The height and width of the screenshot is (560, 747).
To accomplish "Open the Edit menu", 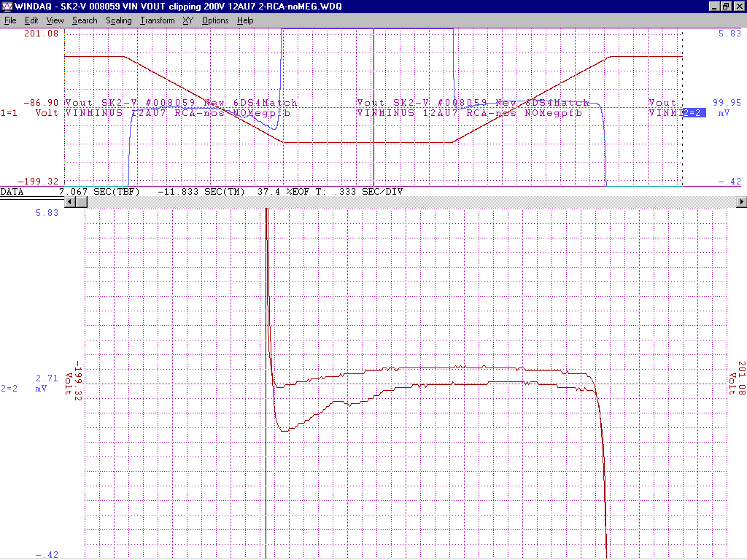I will [x=32, y=20].
